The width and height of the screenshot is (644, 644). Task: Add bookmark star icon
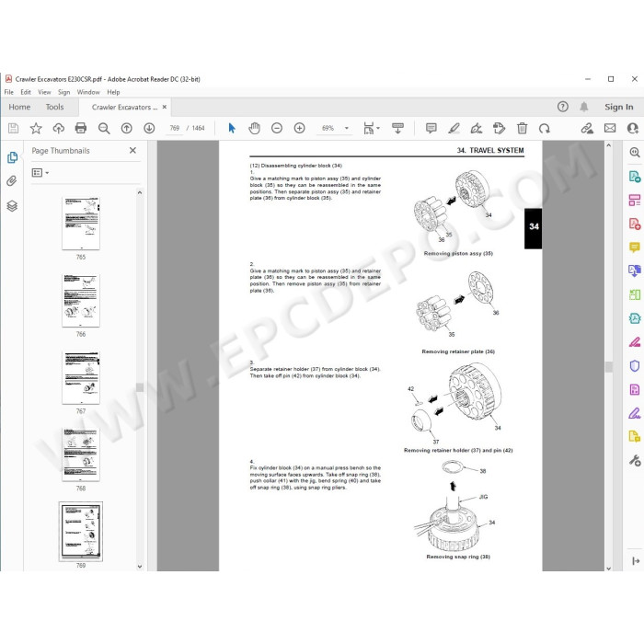click(x=36, y=129)
